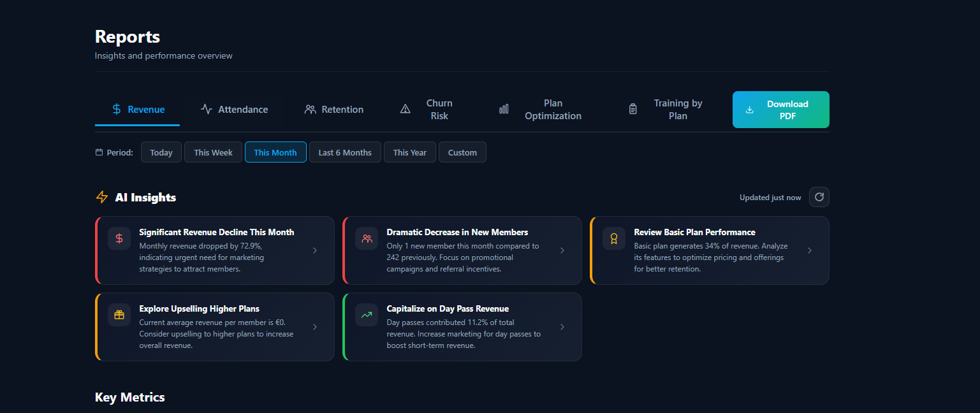Expand the Significant Revenue Decline insight chevron
Image resolution: width=980 pixels, height=413 pixels.
(314, 250)
